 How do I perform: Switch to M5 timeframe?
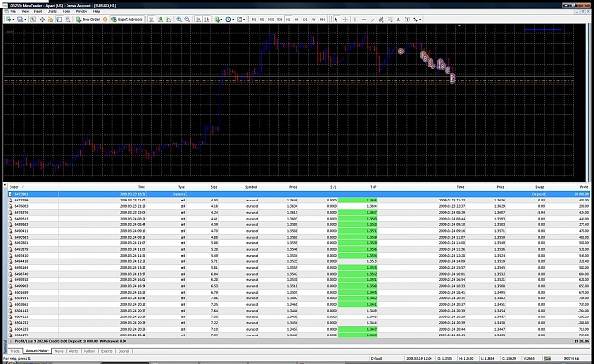tap(262, 19)
